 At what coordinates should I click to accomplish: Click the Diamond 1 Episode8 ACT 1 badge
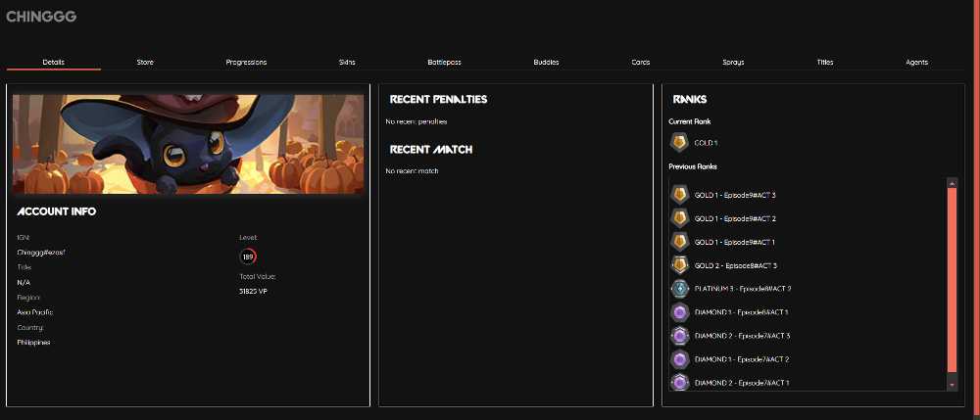679,312
